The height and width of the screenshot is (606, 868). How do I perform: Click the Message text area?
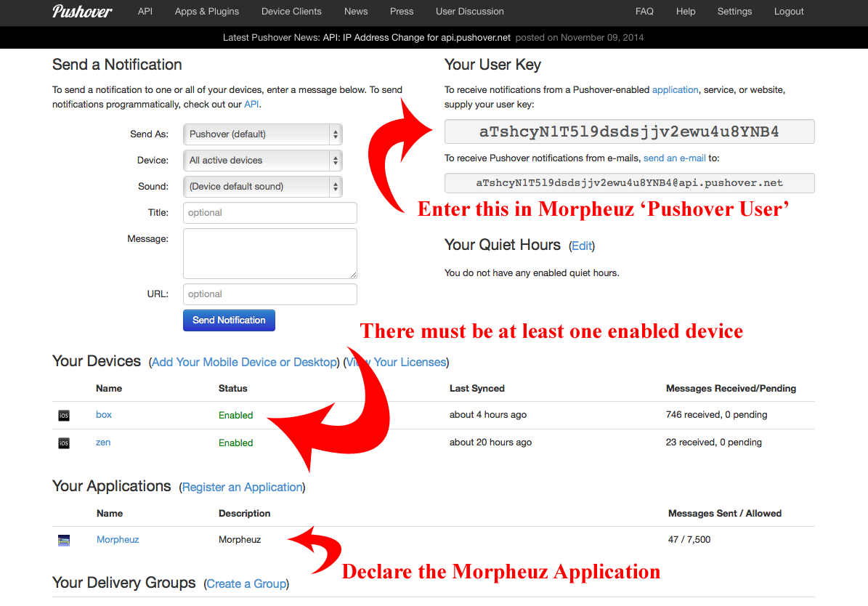270,254
